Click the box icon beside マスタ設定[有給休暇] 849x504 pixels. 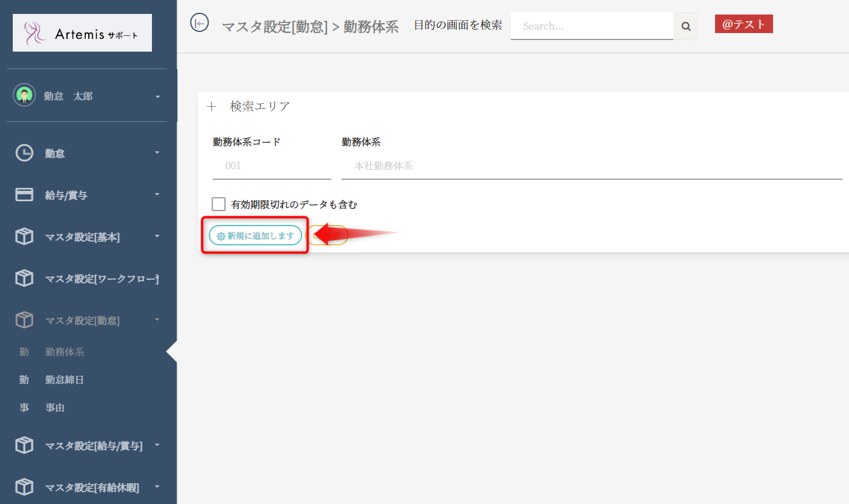(x=24, y=487)
